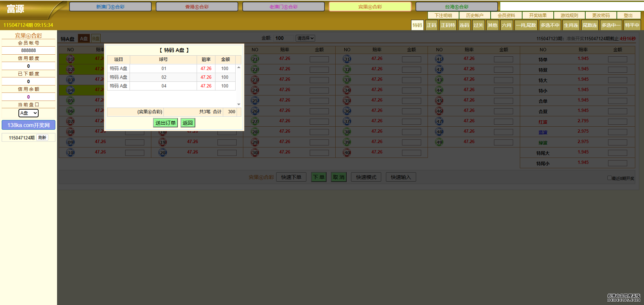Select number ball 09

click(70, 142)
